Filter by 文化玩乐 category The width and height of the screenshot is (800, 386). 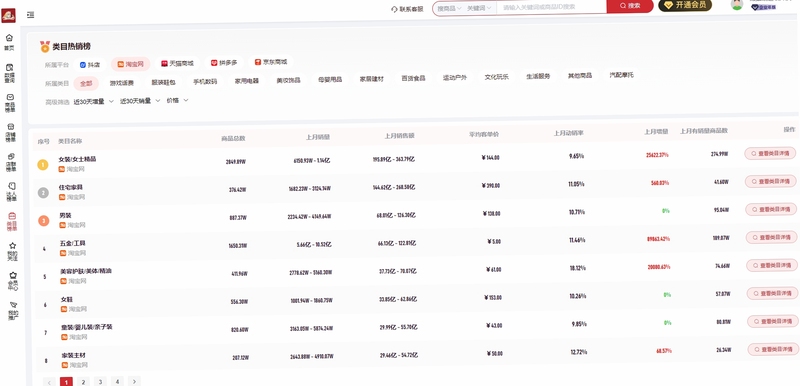[496, 78]
